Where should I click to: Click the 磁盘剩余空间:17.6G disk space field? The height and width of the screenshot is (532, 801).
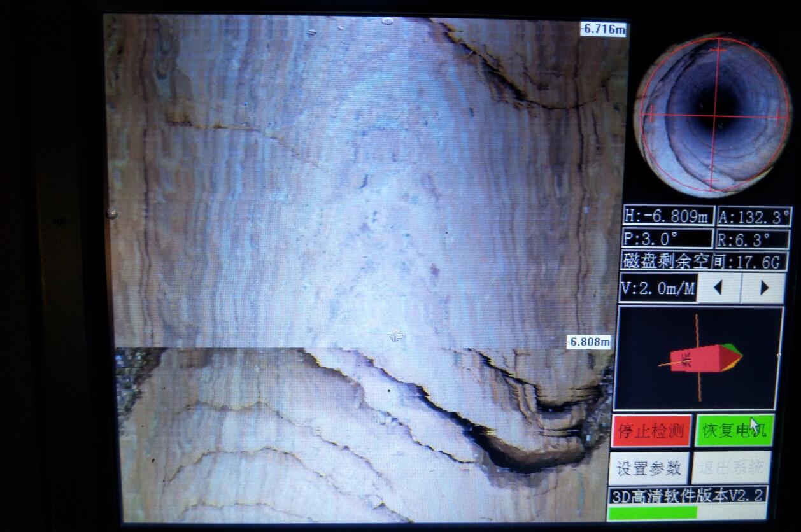click(704, 261)
